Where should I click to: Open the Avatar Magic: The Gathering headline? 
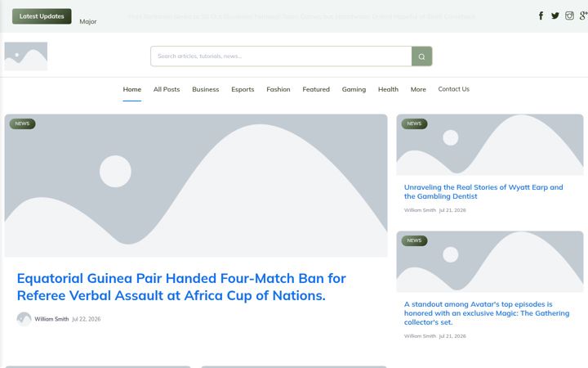click(487, 312)
